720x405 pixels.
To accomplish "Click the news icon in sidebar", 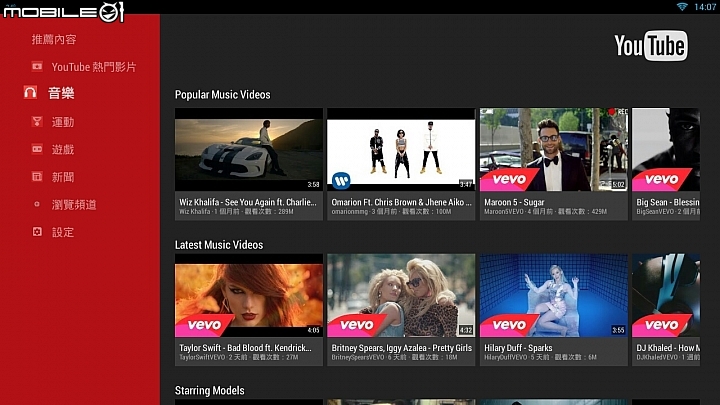I will coord(37,177).
